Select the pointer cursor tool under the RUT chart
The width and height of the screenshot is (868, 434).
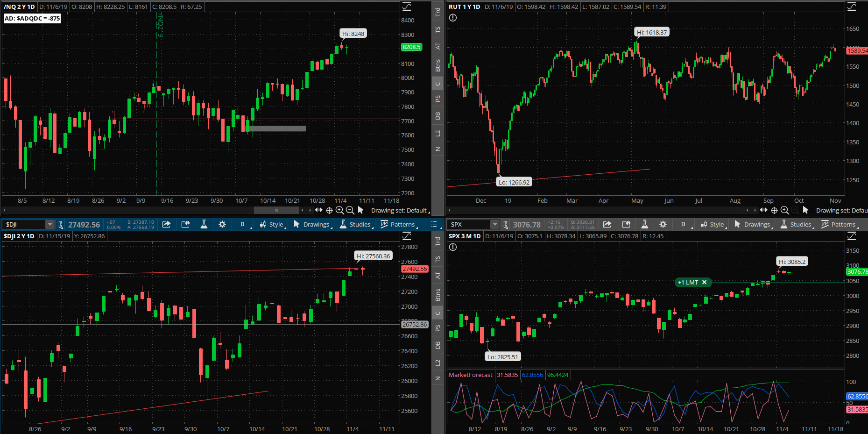[x=805, y=210]
